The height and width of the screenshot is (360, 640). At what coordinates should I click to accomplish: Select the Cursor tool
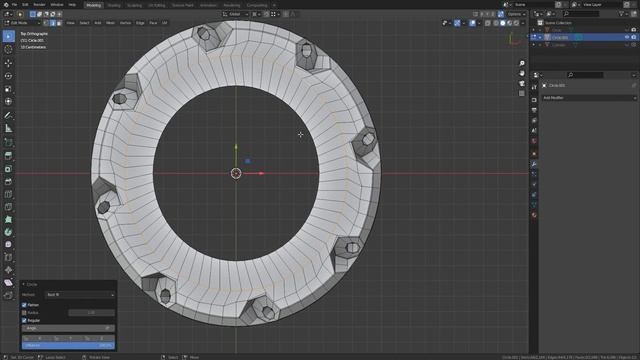8,49
